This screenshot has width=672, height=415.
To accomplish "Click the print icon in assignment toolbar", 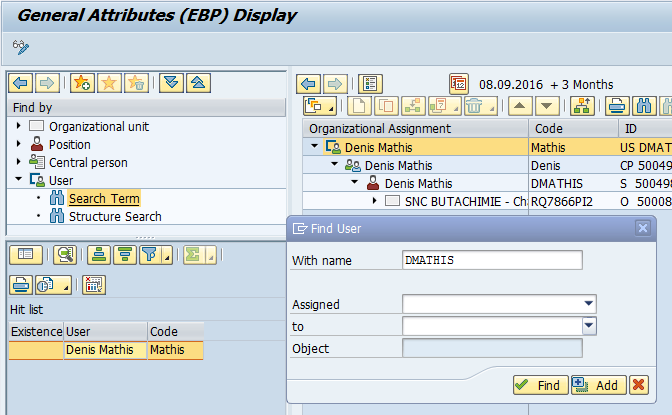I will (x=618, y=106).
